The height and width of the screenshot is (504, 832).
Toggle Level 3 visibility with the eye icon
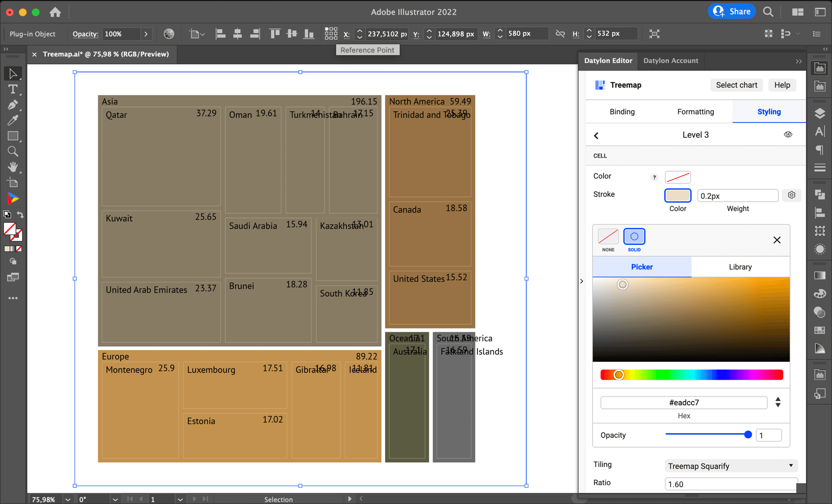point(788,134)
